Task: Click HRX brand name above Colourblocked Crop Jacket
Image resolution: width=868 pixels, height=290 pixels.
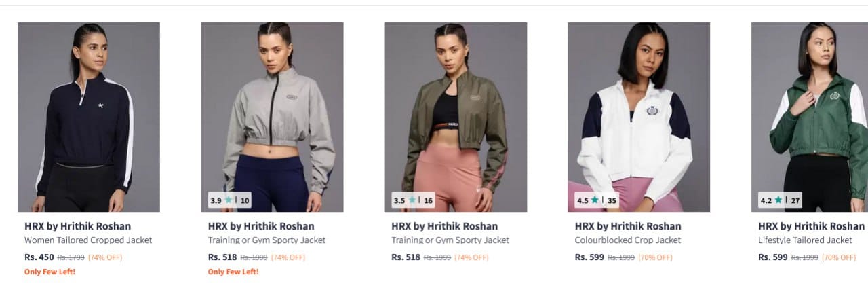Action: (x=628, y=226)
